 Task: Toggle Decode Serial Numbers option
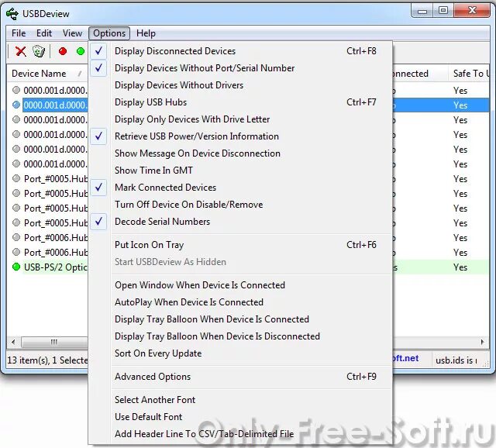[241, 222]
